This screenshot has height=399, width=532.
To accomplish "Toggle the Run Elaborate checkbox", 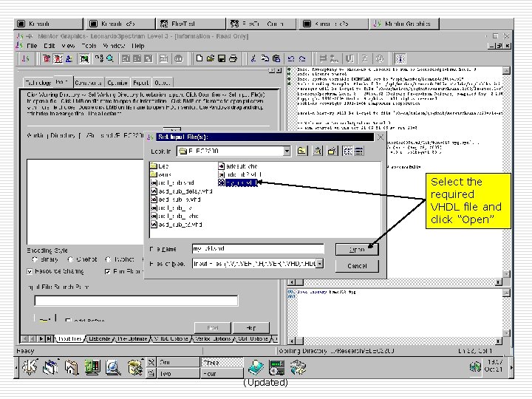I will tap(108, 271).
